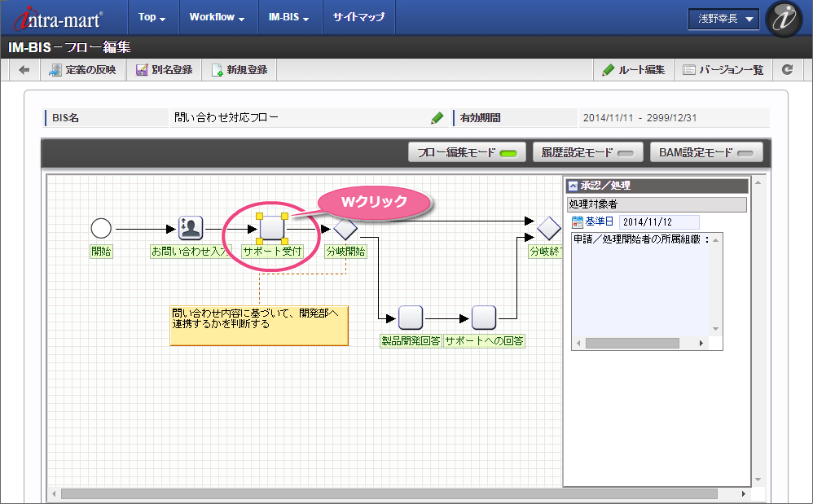This screenshot has width=813, height=504.
Task: Open the IM-BIS menu
Action: (x=289, y=17)
